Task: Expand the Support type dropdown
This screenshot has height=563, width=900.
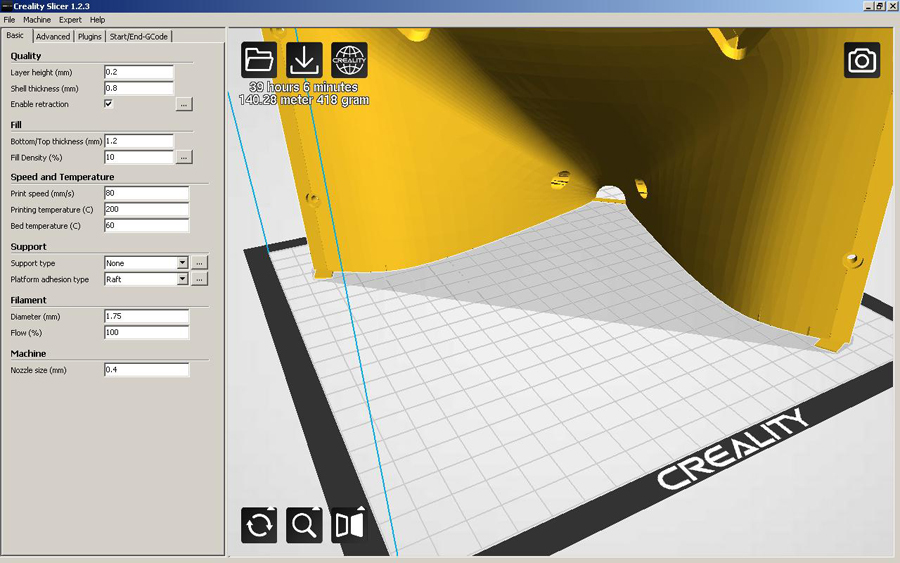Action: (x=182, y=263)
